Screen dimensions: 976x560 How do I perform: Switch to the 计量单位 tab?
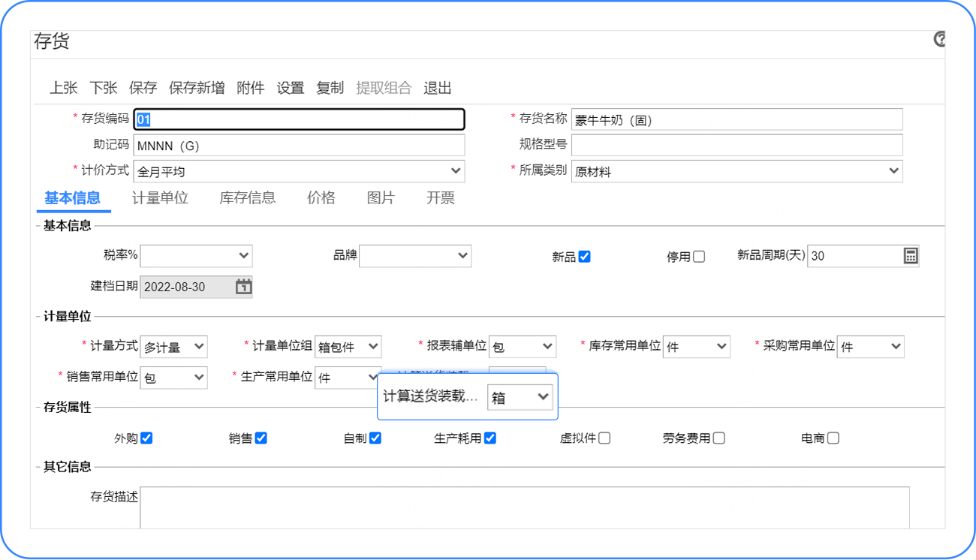(160, 198)
